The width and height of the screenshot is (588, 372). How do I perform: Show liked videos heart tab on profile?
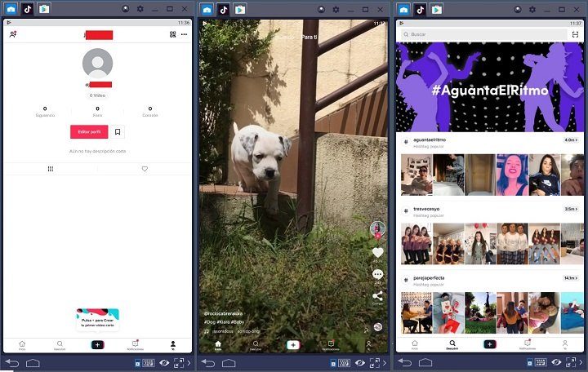(x=145, y=169)
